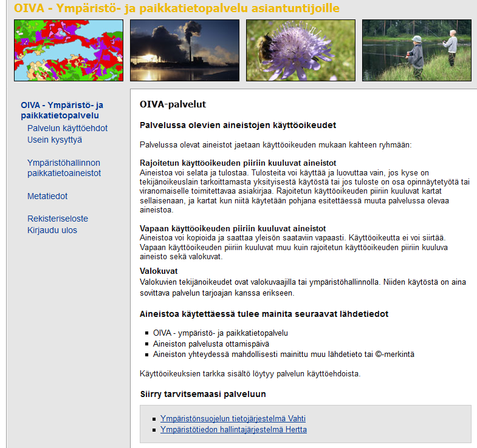
Task: Click sentence Palvelussa olevat aineistot jaetaan
Action: coord(276,144)
